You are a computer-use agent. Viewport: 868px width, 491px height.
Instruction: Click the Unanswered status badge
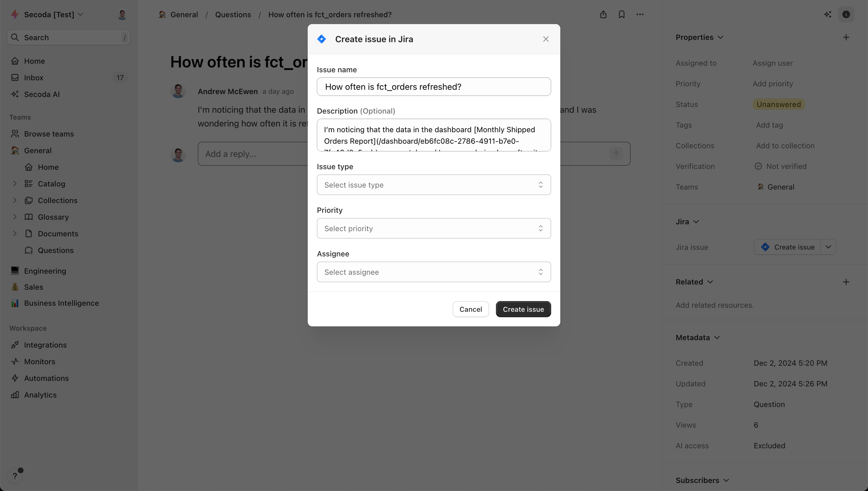[779, 104]
